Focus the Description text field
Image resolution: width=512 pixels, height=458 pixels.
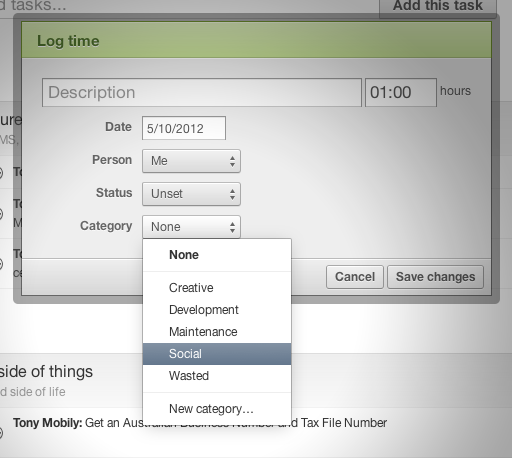202,92
